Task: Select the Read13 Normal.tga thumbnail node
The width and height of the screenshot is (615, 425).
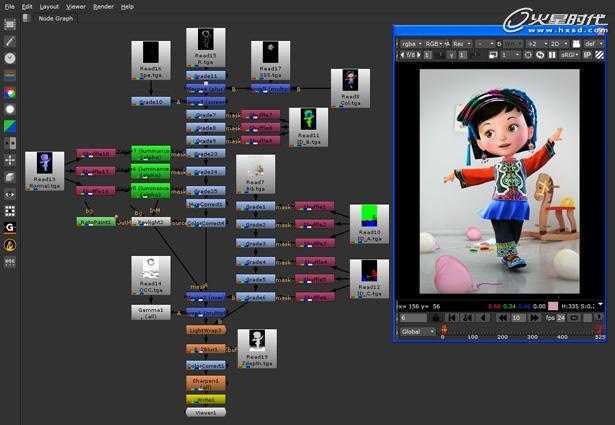Action: click(44, 171)
